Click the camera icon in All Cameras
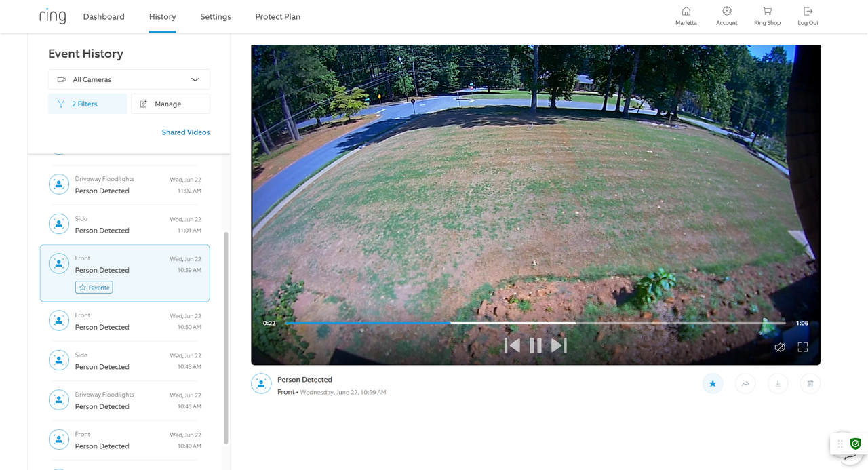The height and width of the screenshot is (470, 868). 62,79
